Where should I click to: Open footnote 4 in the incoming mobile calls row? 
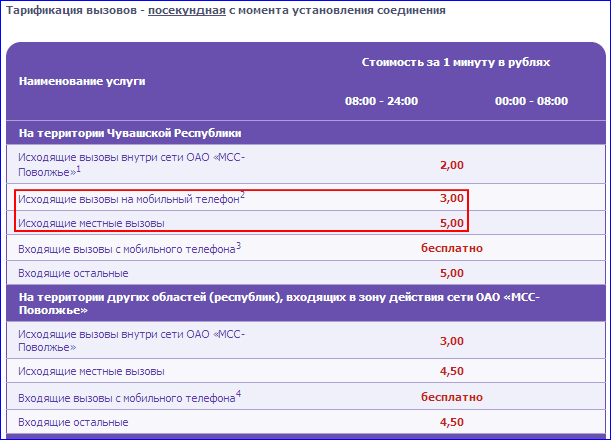pyautogui.click(x=238, y=394)
